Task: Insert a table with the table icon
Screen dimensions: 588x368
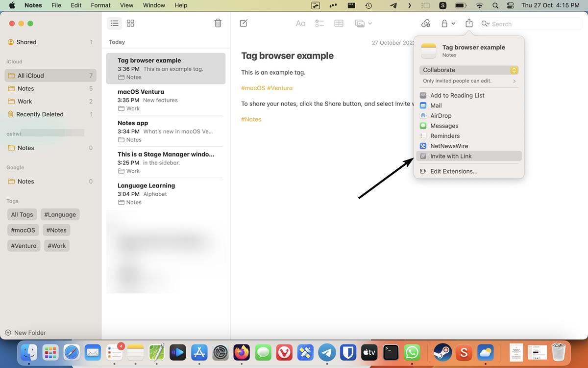Action: pos(339,23)
